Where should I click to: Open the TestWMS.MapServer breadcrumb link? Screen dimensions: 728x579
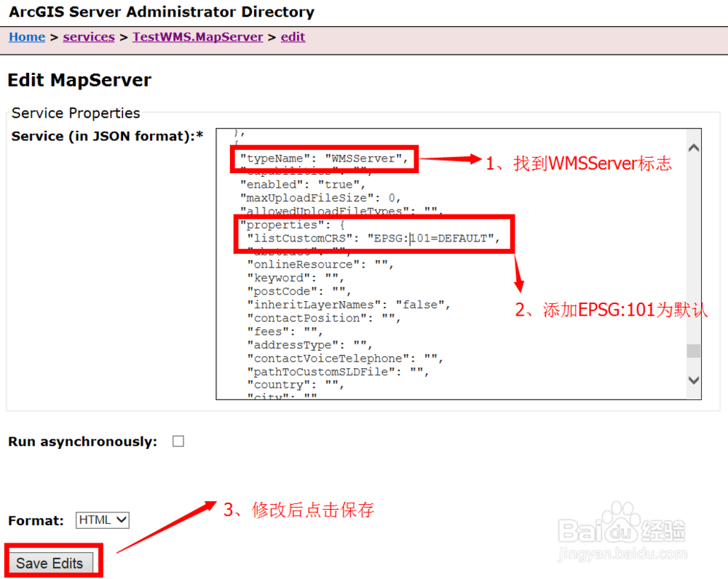198,36
